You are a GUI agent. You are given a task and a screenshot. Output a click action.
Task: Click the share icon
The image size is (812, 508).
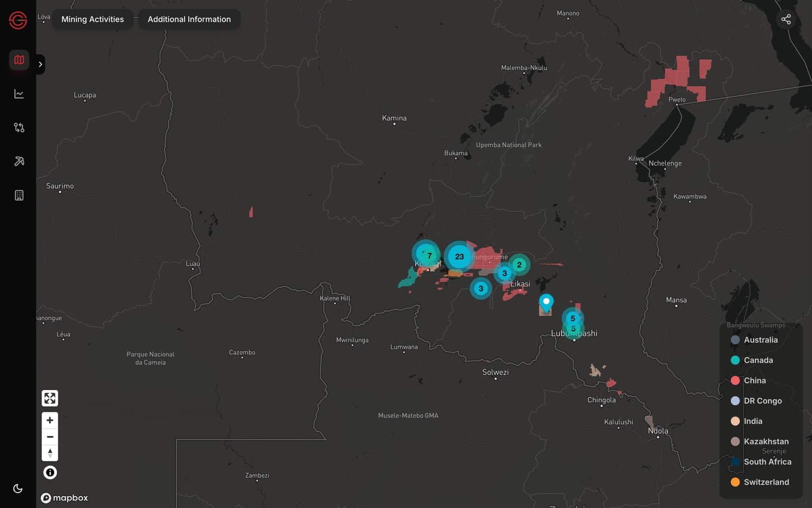pyautogui.click(x=786, y=19)
